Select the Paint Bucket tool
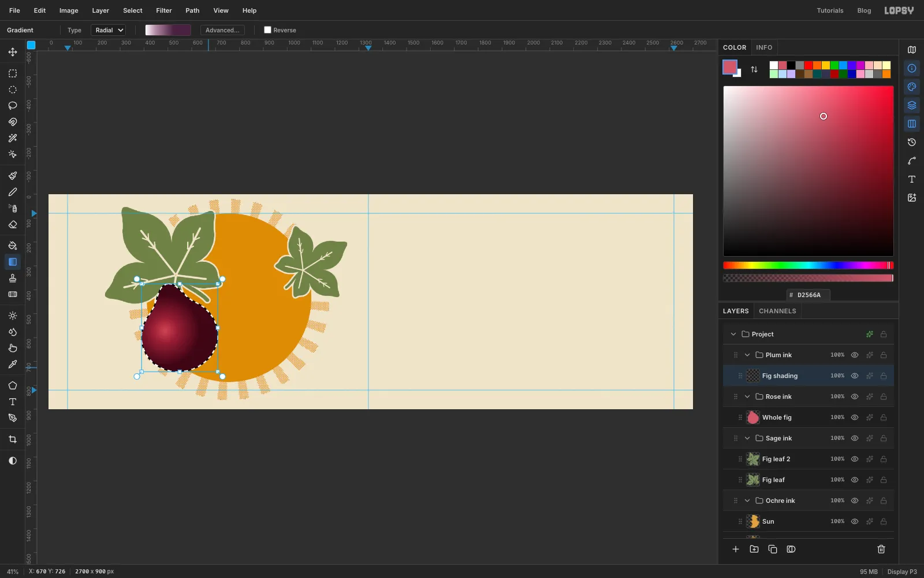The width and height of the screenshot is (924, 578). [13, 246]
